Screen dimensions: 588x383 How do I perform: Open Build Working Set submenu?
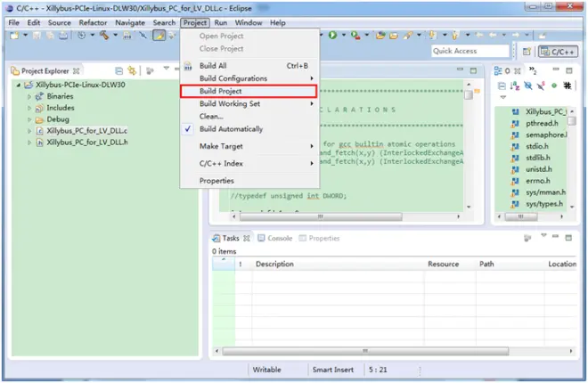point(249,104)
